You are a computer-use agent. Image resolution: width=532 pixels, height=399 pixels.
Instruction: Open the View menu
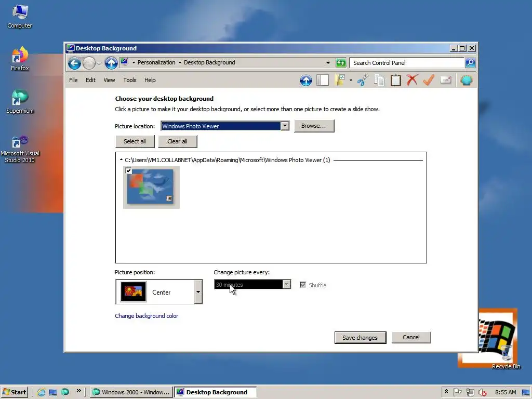point(109,80)
